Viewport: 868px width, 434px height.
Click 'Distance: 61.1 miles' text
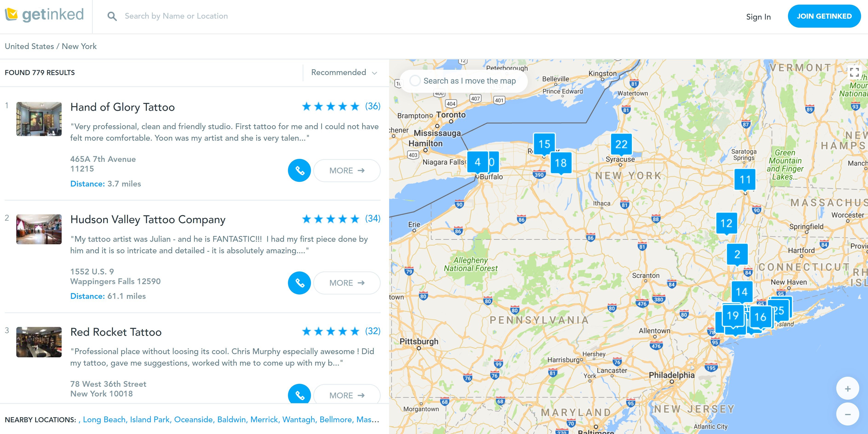pyautogui.click(x=108, y=296)
